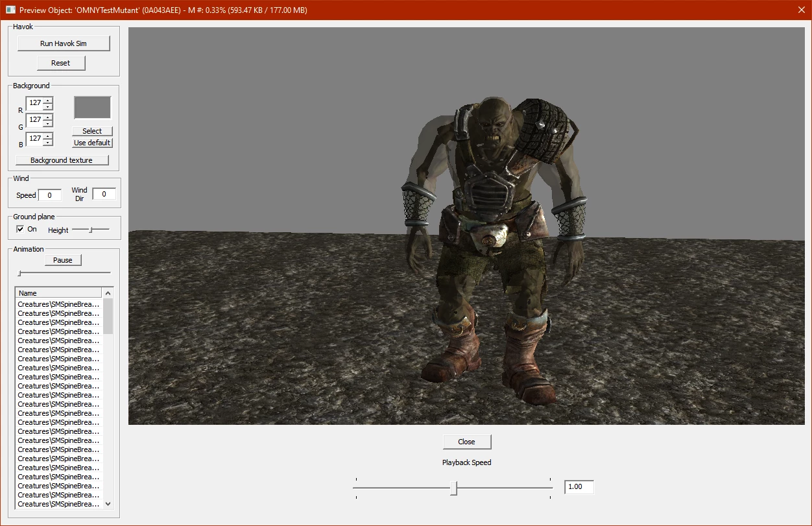
Task: Click the Ground plane Height slider
Action: coord(91,230)
